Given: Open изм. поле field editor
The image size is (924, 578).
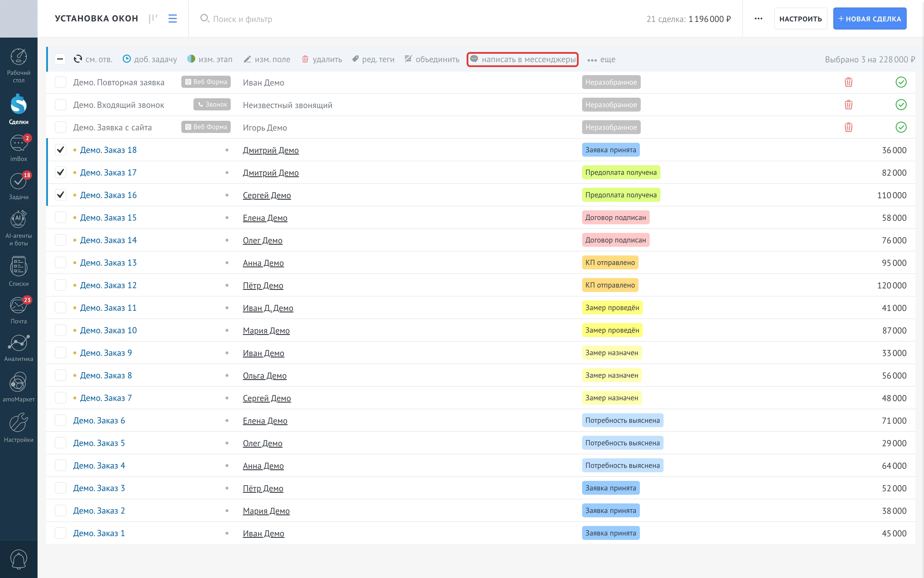Looking at the screenshot, I should tap(267, 59).
